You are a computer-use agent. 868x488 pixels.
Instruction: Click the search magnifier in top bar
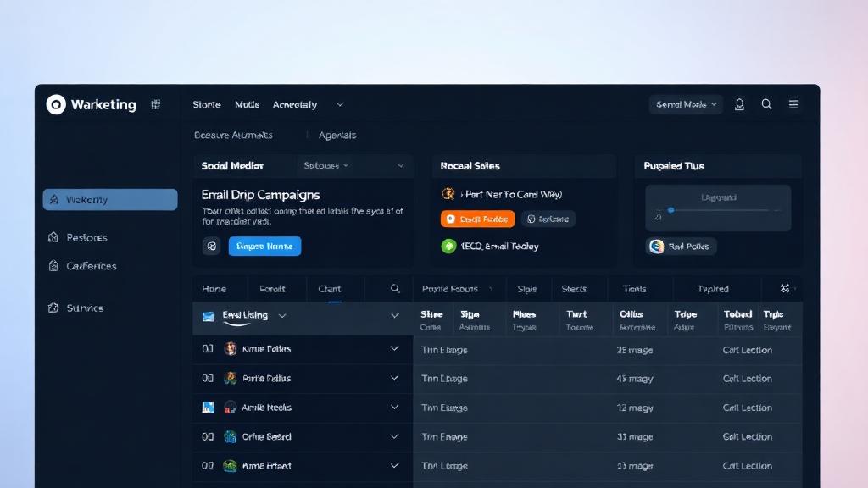click(766, 104)
